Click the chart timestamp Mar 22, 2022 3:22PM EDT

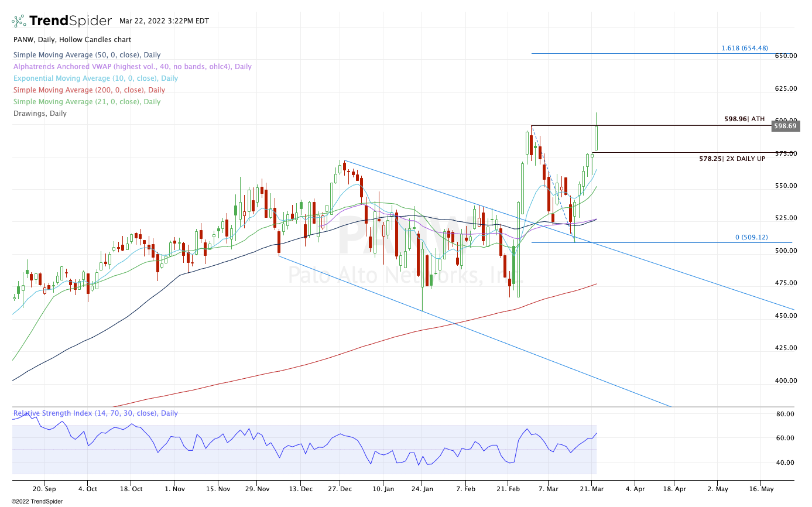click(163, 20)
